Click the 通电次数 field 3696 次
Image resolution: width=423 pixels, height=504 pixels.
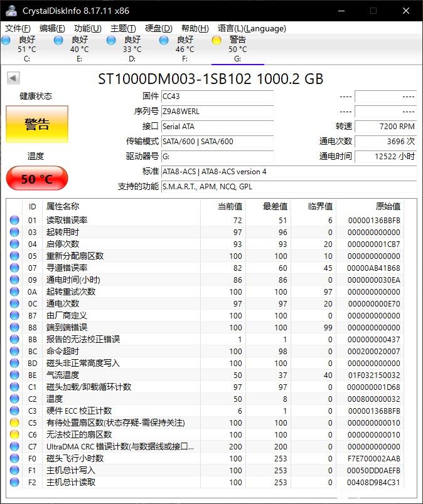385,142
